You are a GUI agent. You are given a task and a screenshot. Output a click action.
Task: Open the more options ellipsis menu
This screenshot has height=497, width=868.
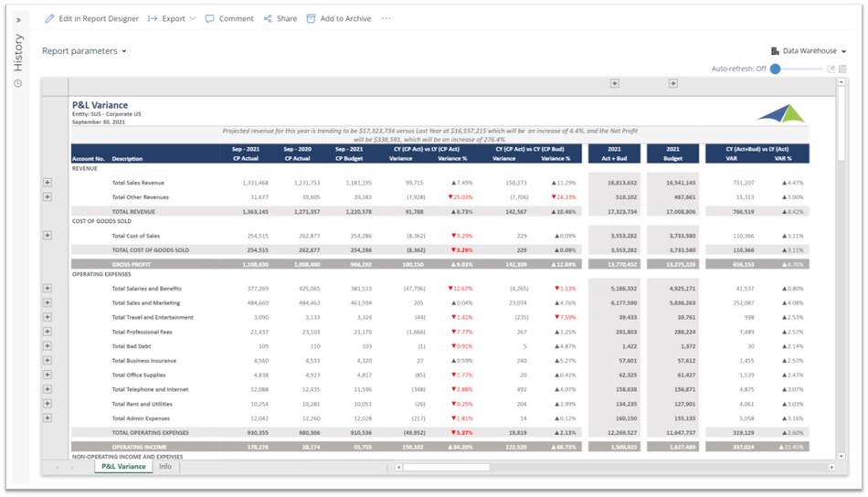[386, 18]
